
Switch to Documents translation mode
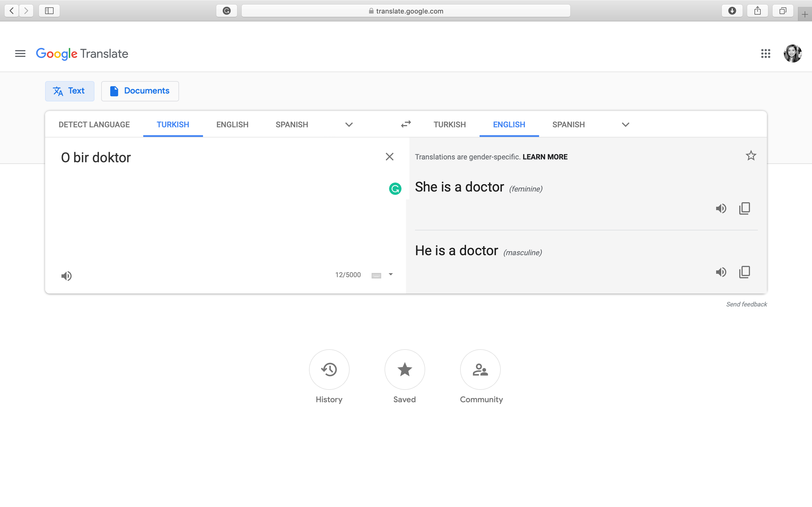(140, 91)
